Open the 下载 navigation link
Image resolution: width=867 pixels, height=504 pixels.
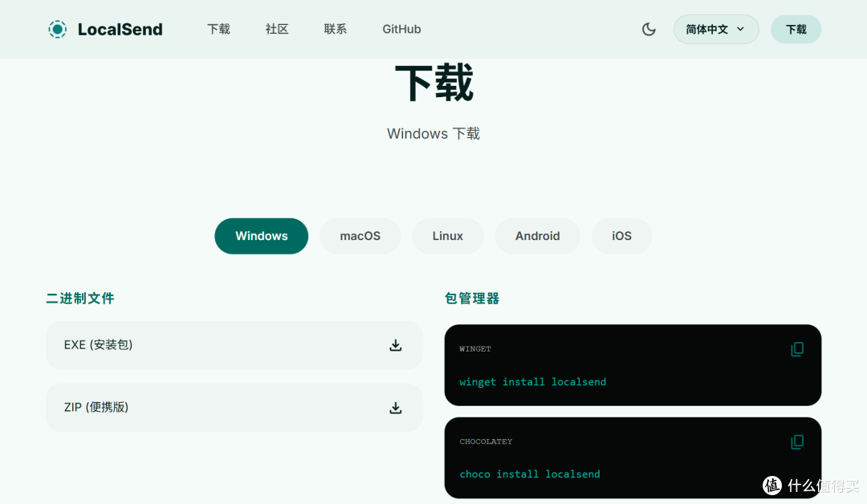pyautogui.click(x=218, y=29)
